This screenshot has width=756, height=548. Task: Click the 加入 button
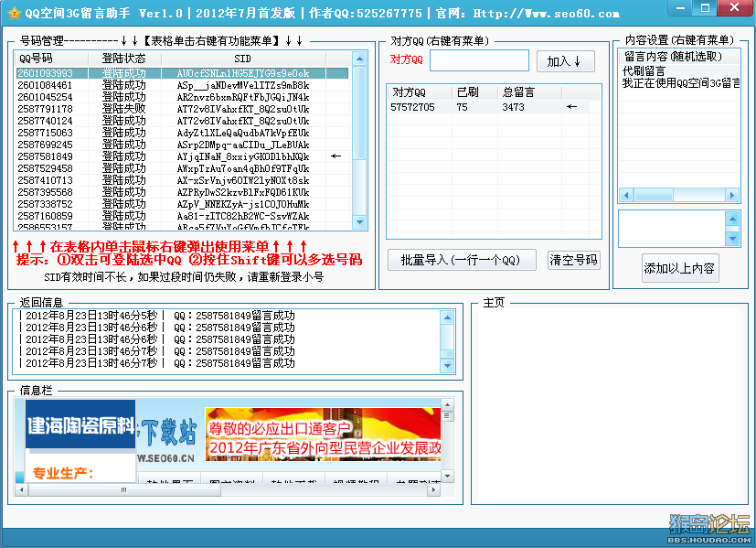tap(566, 61)
